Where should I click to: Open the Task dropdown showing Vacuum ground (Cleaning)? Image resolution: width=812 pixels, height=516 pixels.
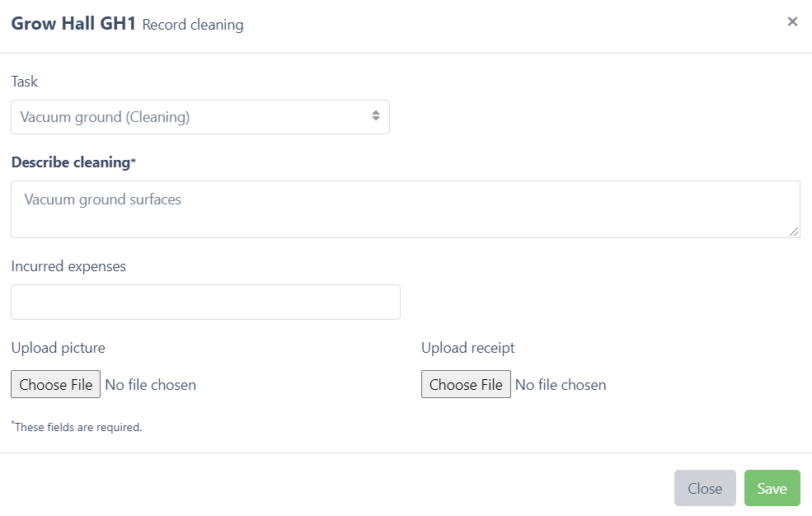pos(190,117)
